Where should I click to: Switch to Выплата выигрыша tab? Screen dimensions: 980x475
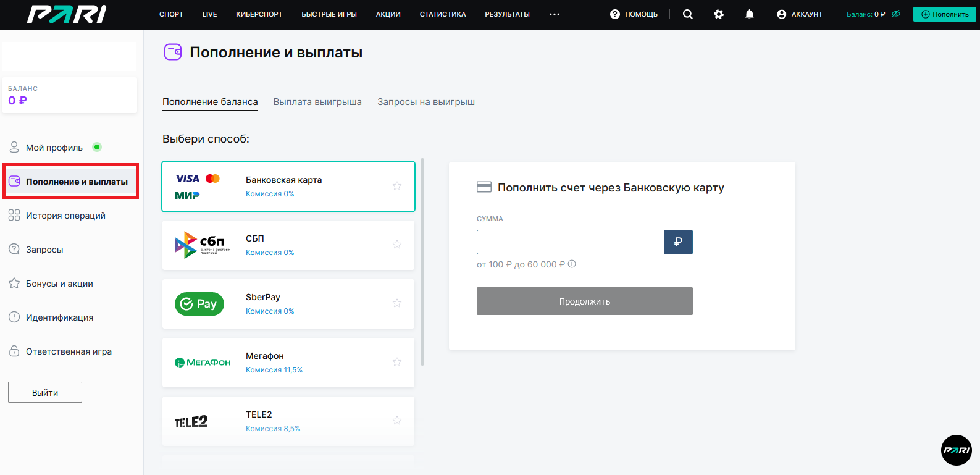tap(317, 102)
